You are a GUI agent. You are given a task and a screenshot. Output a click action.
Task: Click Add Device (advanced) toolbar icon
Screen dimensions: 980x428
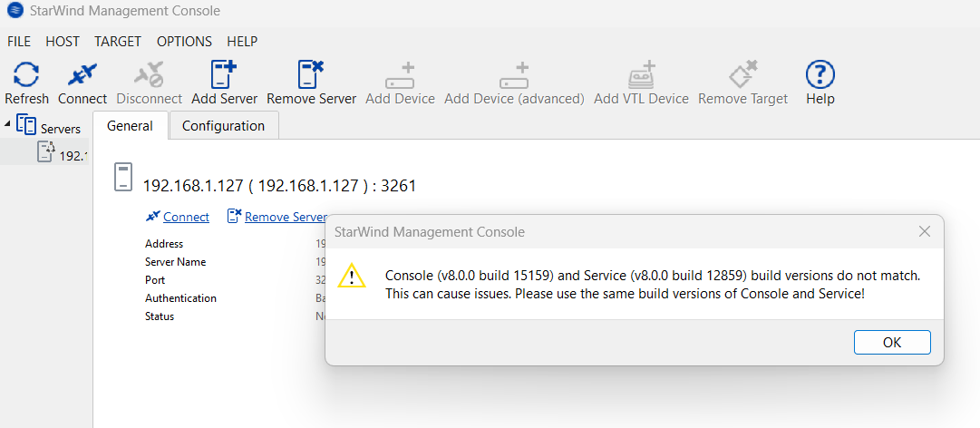pos(514,75)
